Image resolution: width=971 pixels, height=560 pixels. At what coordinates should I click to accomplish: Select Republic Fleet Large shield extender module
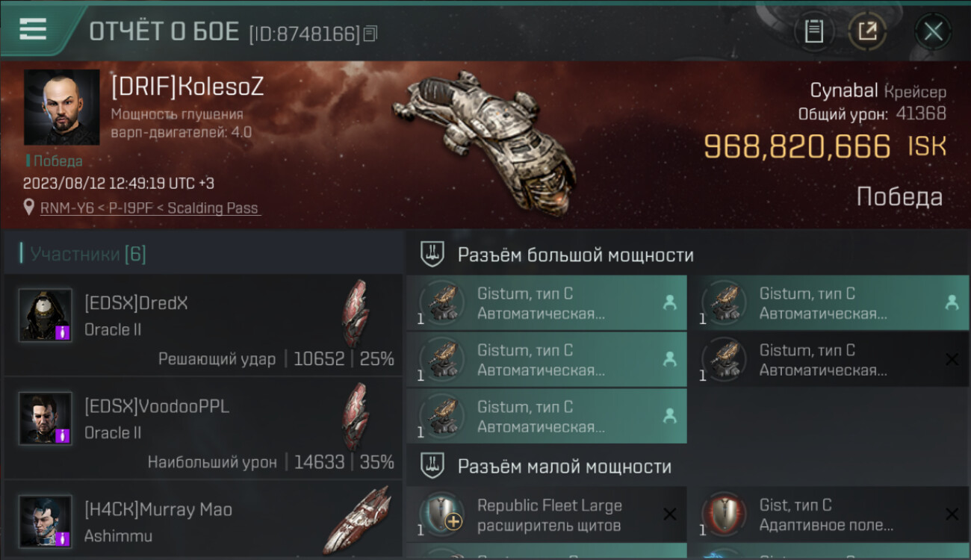coord(547,515)
